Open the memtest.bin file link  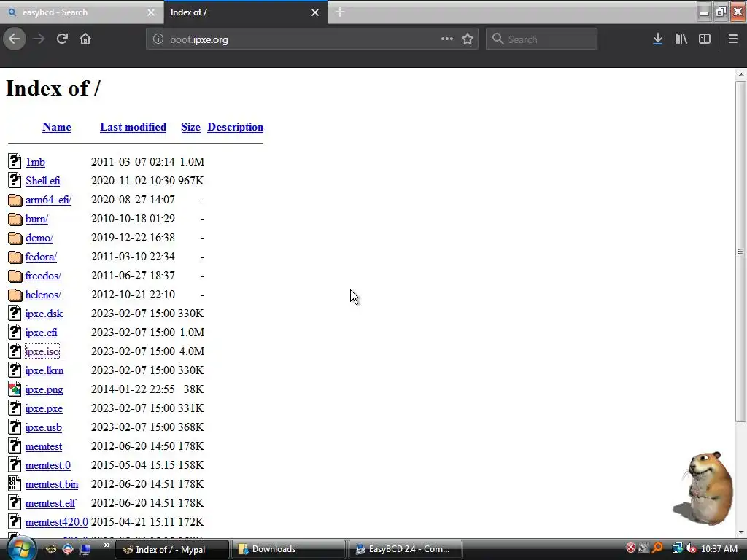(52, 484)
